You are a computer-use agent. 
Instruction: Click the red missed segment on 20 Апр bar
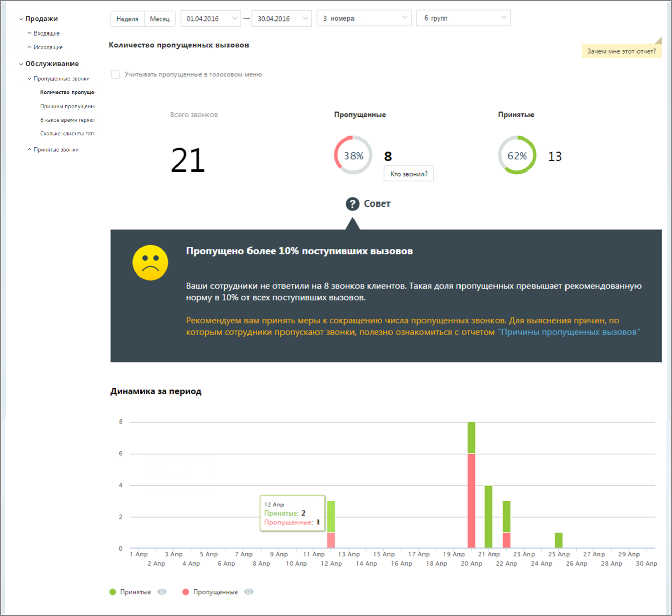[471, 500]
